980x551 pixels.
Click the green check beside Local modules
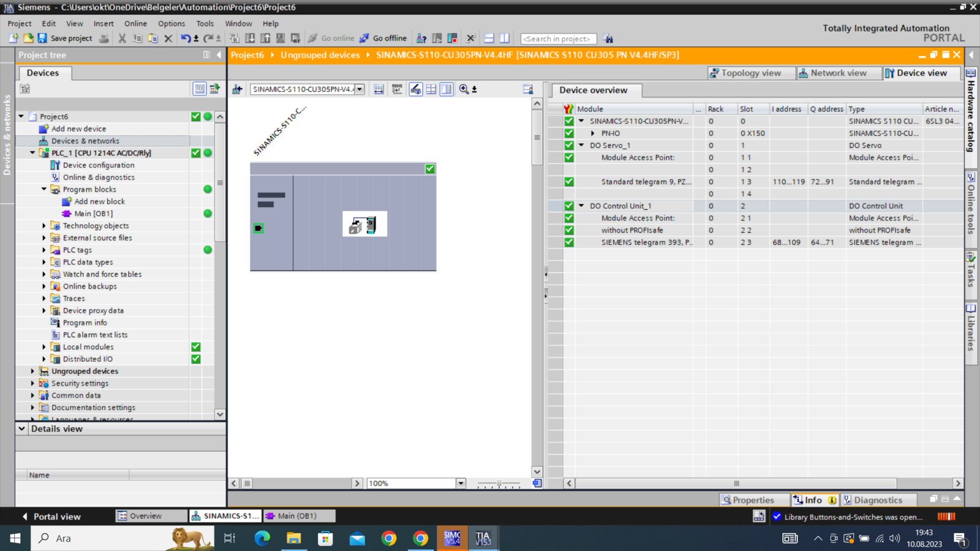[x=196, y=347]
